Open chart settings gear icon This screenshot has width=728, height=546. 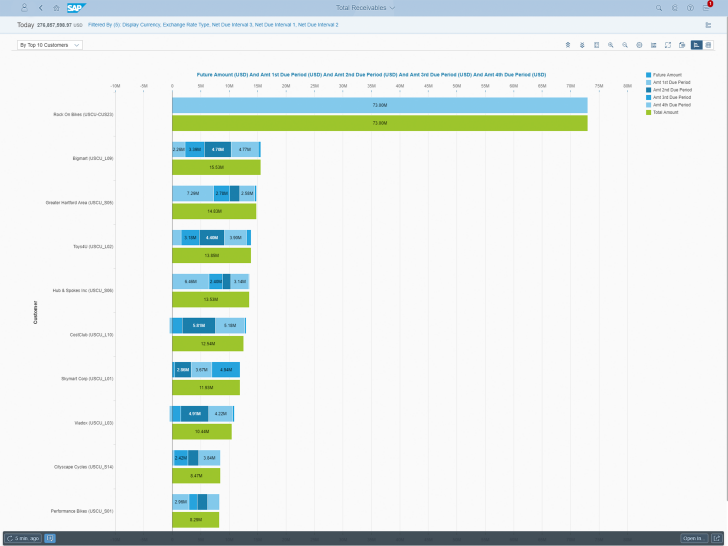pyautogui.click(x=639, y=45)
